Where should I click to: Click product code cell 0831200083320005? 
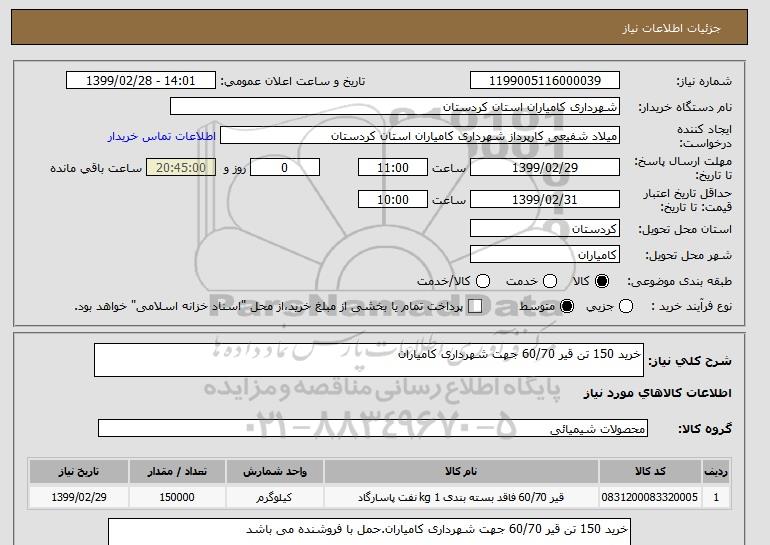(x=650, y=497)
